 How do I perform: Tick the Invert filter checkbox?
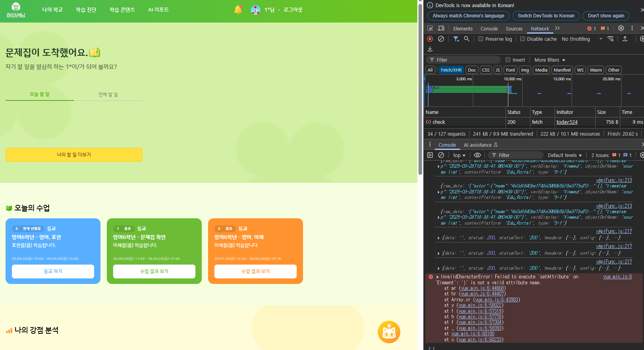click(508, 60)
